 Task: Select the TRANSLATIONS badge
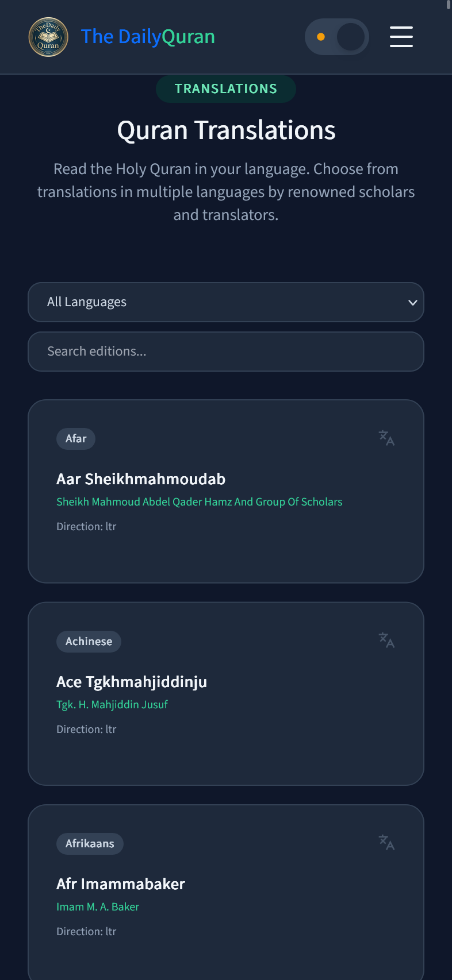226,89
